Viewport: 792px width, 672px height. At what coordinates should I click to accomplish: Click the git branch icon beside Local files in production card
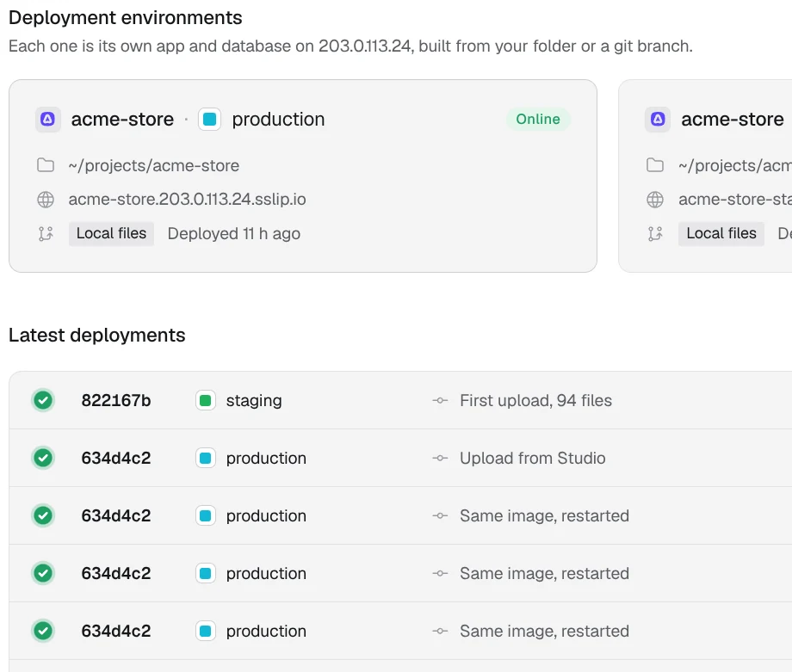tap(46, 234)
